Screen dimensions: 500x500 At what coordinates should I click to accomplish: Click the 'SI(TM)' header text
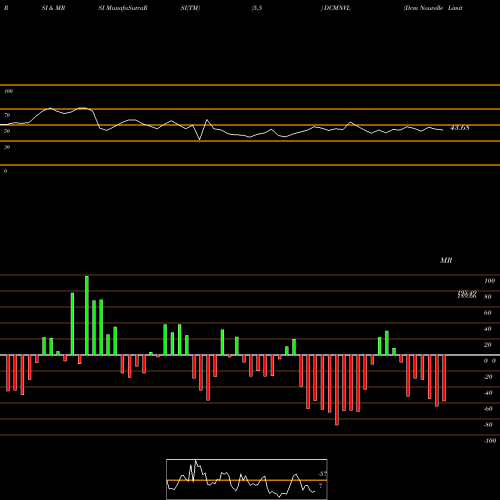coord(190,8)
